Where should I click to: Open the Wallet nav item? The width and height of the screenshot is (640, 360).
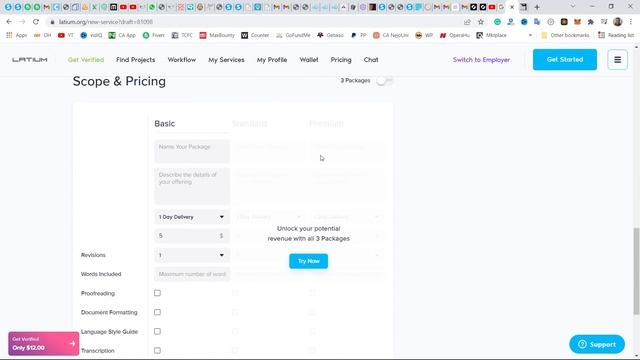point(309,60)
